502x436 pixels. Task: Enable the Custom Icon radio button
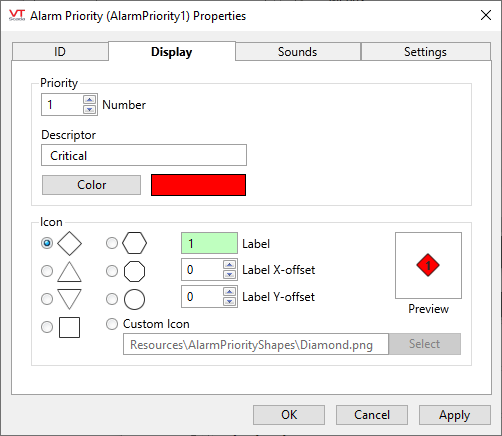[x=112, y=324]
